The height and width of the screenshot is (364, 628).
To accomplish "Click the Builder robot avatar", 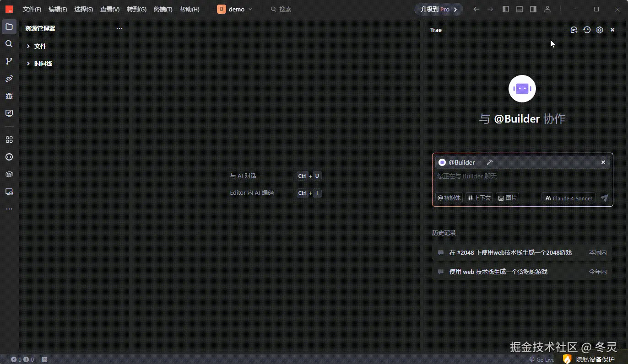I will tap(522, 89).
